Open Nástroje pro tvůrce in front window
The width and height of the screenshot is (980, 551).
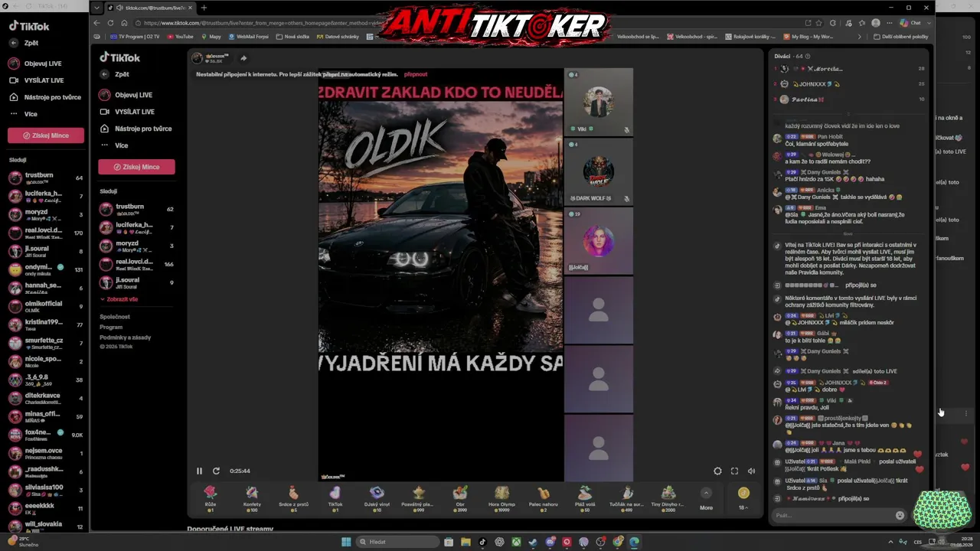click(135, 129)
